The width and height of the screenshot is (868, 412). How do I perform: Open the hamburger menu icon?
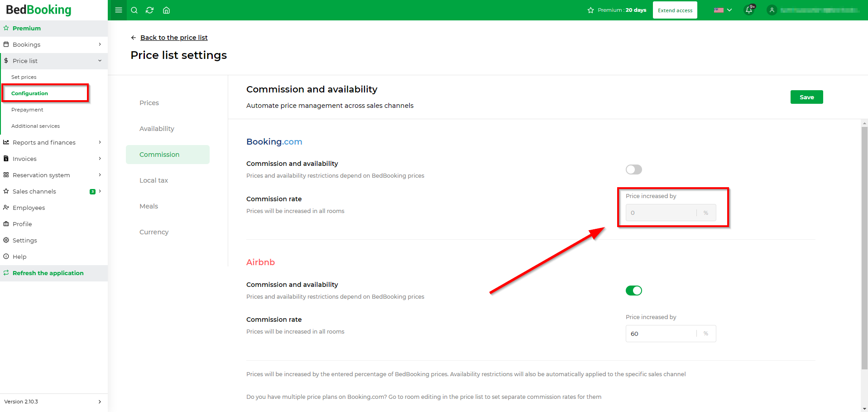(x=119, y=10)
